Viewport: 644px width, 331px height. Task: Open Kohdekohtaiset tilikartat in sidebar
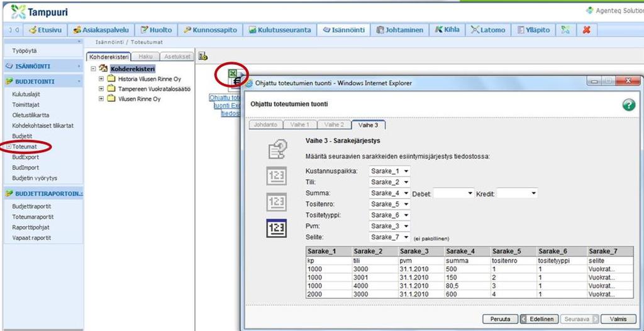pos(43,126)
